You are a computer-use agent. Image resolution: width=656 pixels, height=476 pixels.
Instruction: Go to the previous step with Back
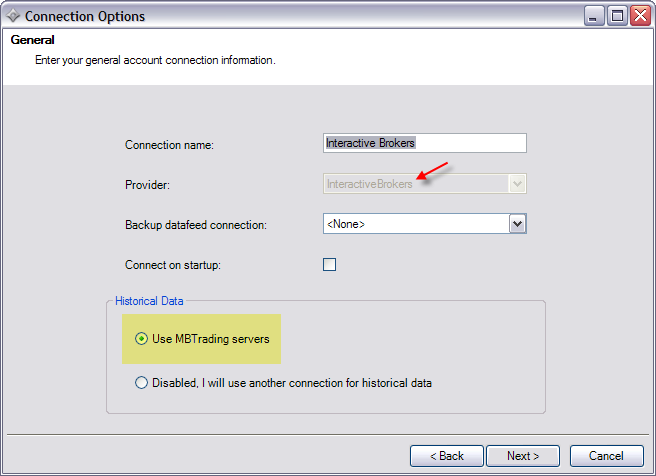tap(446, 456)
